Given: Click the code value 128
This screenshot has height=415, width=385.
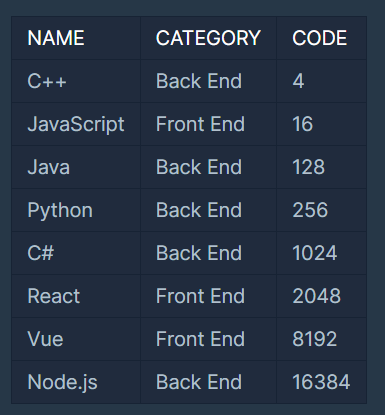Looking at the screenshot, I should pyautogui.click(x=308, y=167).
